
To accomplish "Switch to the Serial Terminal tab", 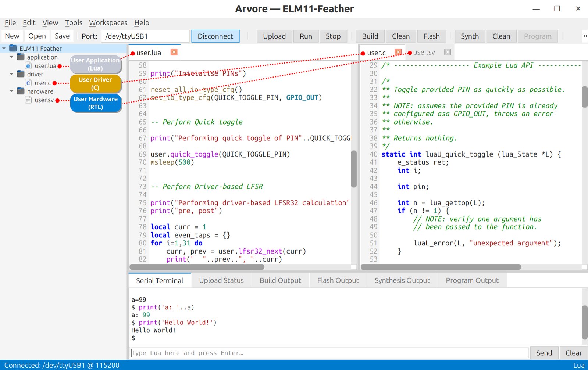I will tap(160, 280).
